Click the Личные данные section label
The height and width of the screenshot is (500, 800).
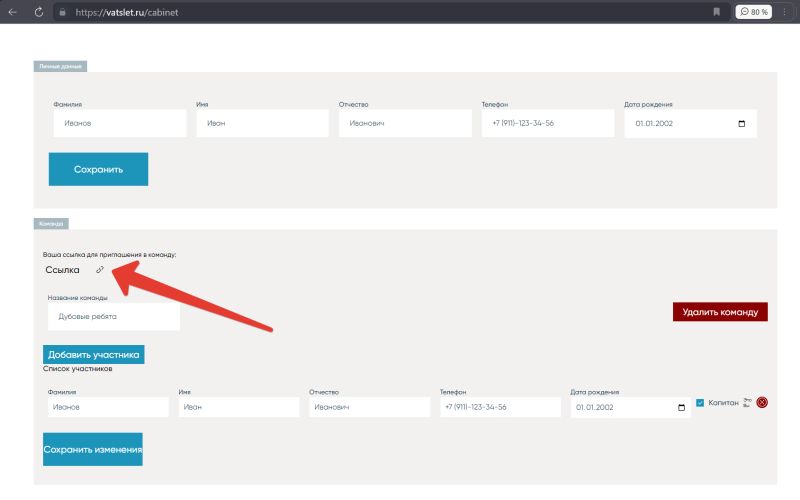coord(60,66)
